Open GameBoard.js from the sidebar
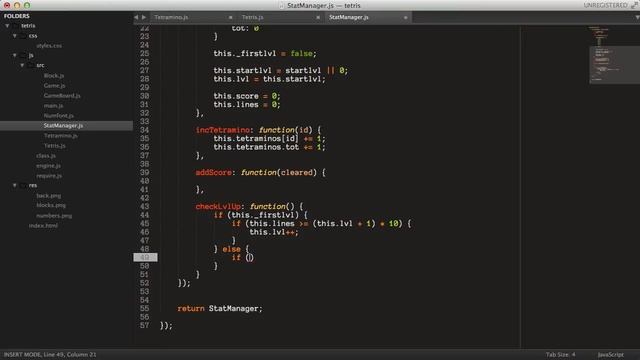Screen dimensions: 640x360 [x=62, y=96]
